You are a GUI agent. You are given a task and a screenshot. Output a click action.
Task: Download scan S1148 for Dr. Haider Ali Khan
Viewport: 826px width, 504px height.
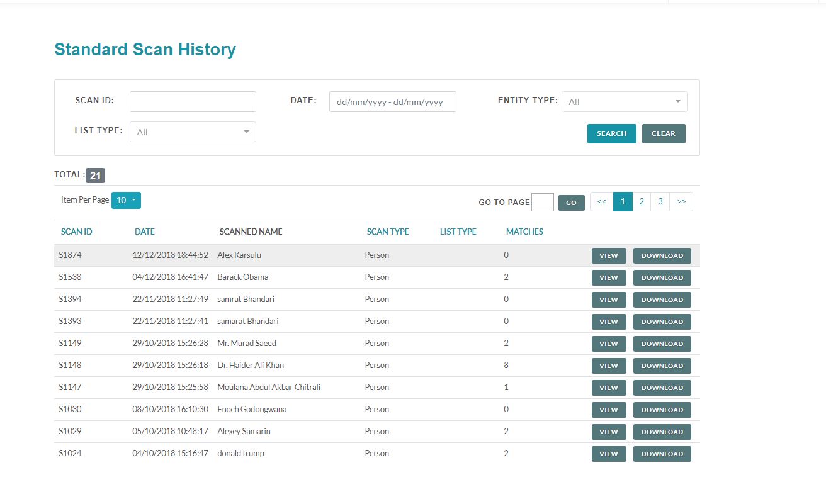tap(662, 366)
